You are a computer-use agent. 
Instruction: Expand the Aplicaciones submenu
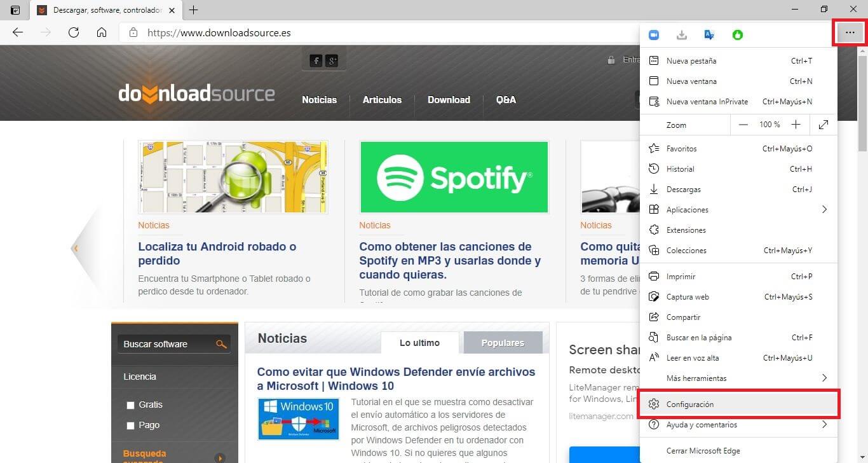[738, 210]
